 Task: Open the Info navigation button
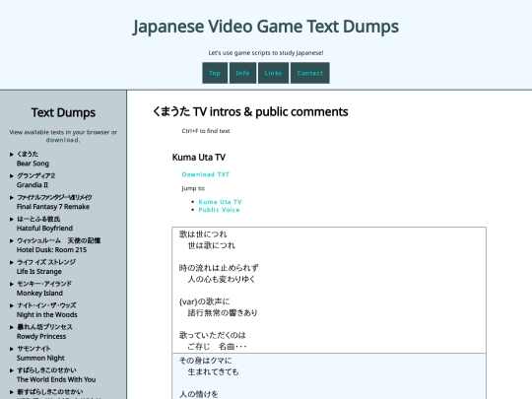click(x=242, y=73)
